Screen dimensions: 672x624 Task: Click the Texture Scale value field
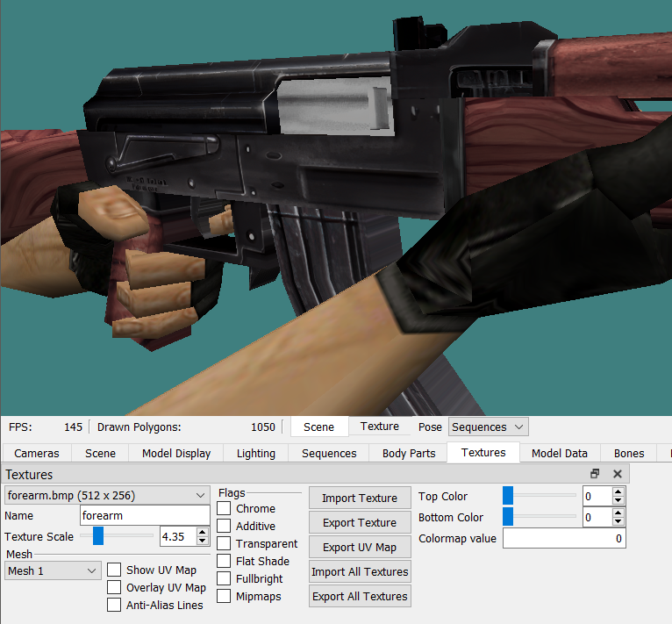coord(179,536)
